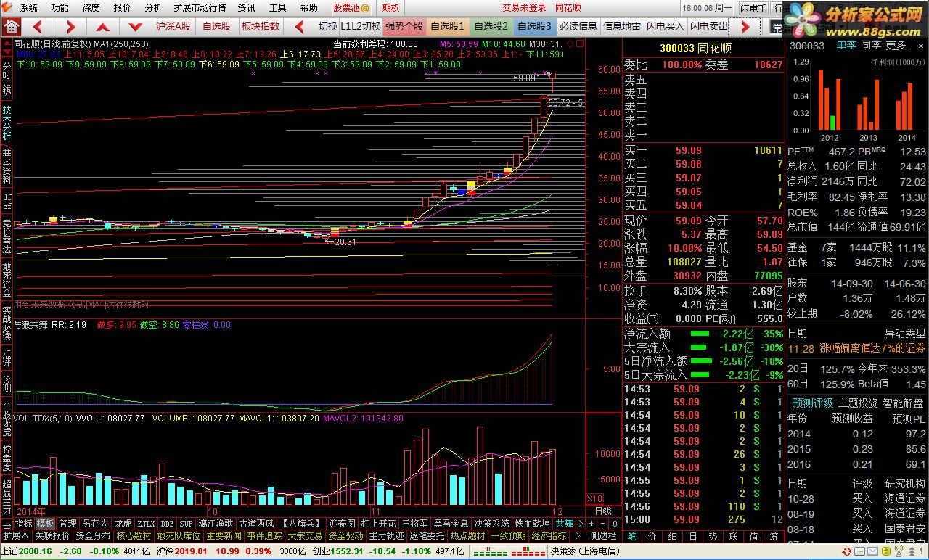The height and width of the screenshot is (560, 929).
Task: Click the 买一 price 59.09 row
Action: [704, 150]
